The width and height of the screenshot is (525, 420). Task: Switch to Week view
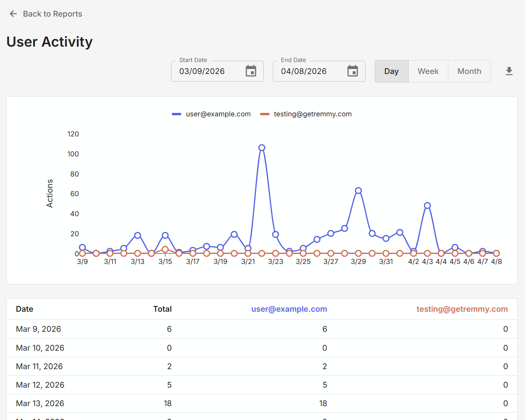pos(428,71)
